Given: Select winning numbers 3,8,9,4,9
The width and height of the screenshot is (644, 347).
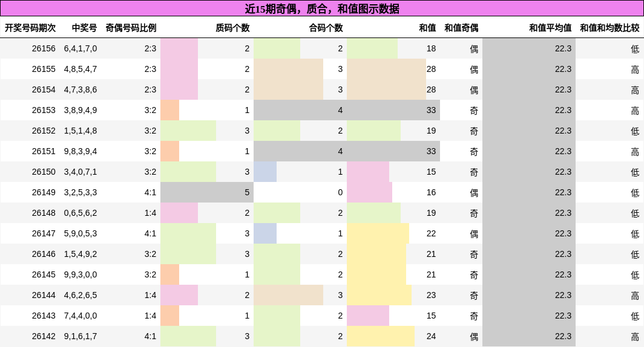Looking at the screenshot, I should coord(80,110).
